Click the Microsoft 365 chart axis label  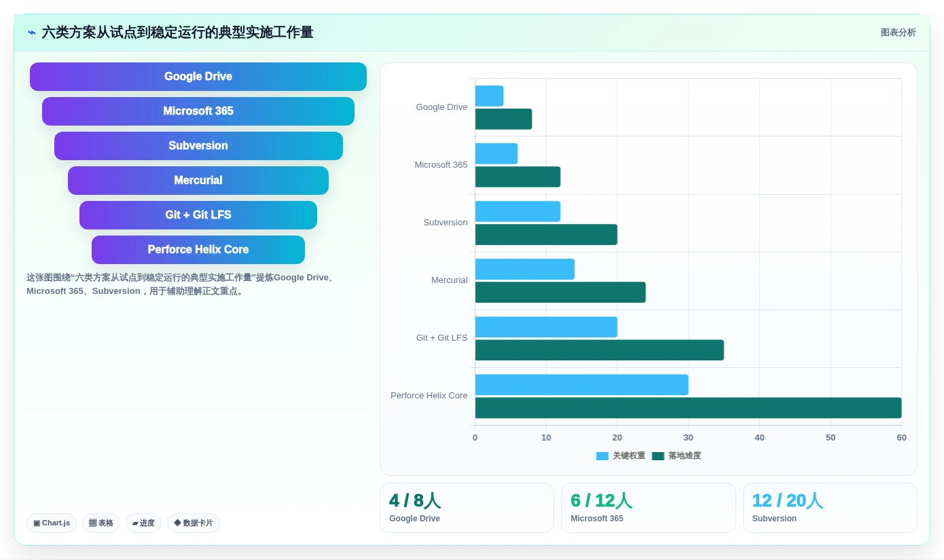point(441,165)
